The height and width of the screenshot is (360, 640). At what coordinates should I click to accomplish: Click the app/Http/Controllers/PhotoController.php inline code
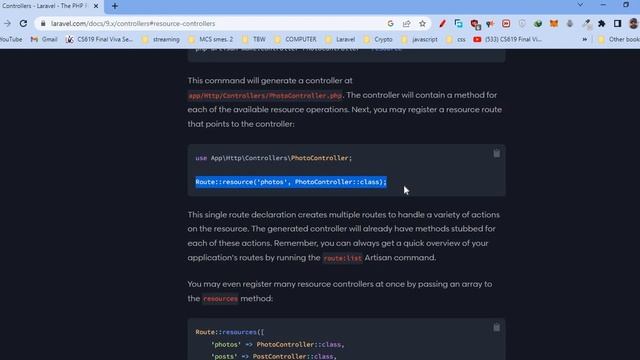point(265,96)
